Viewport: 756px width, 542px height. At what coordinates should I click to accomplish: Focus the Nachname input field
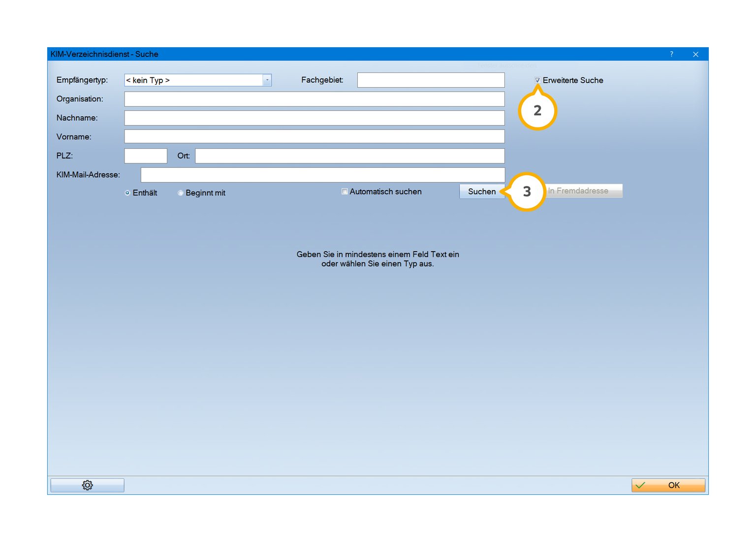pos(315,118)
